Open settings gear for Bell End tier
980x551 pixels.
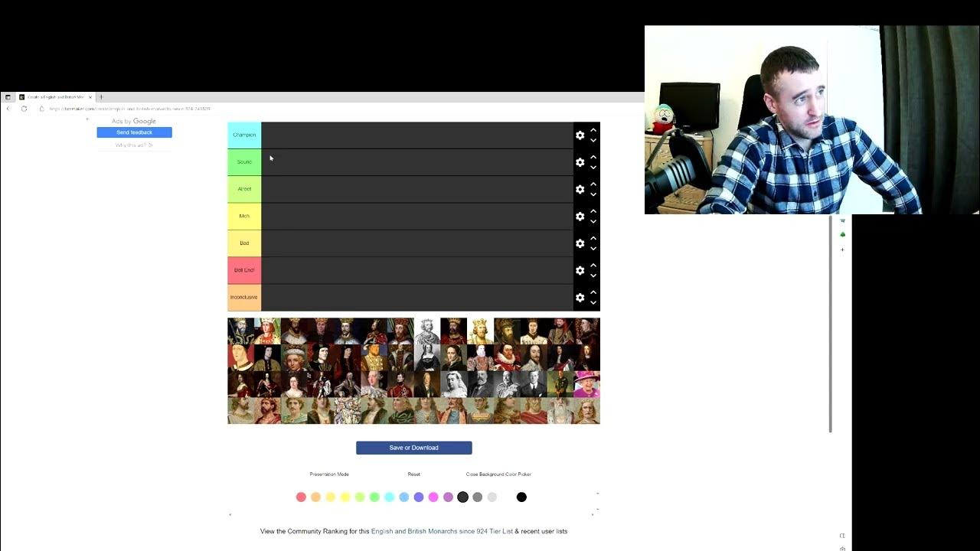[x=580, y=270]
